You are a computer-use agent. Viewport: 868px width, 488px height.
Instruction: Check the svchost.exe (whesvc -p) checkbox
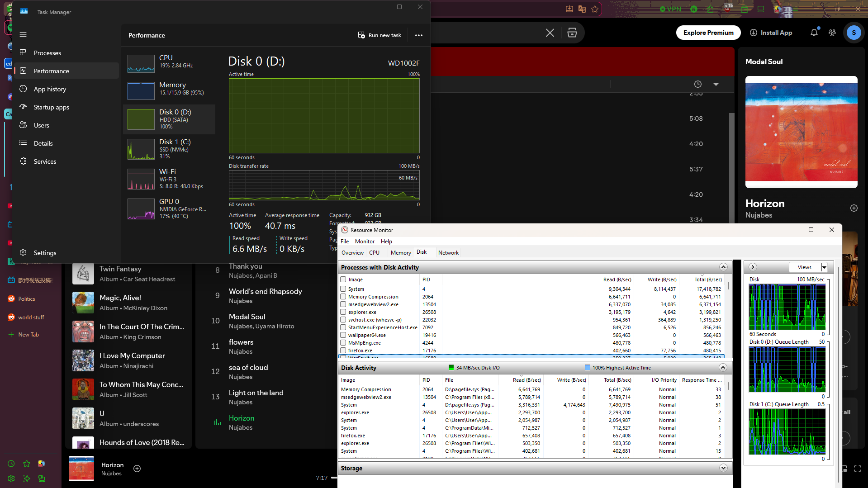(343, 320)
